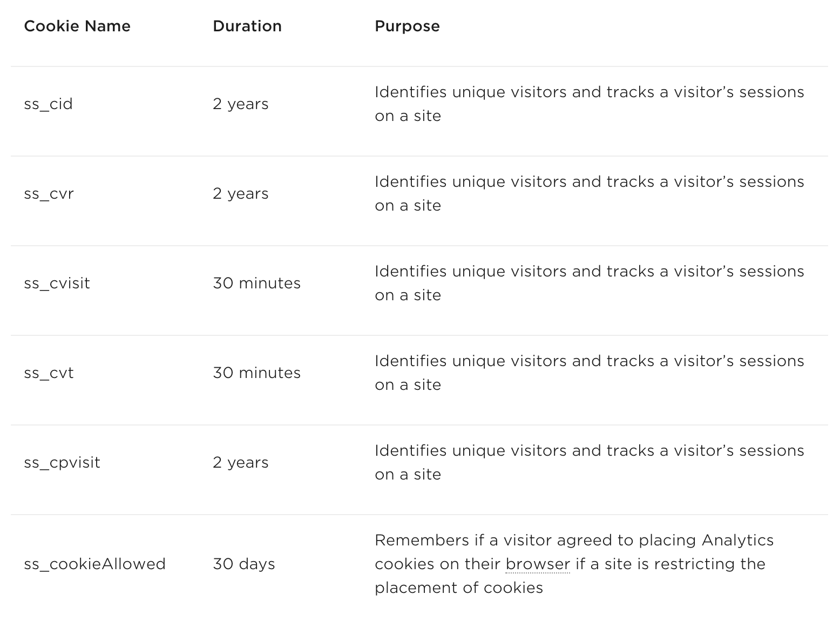
Task: Click the ss_cid purpose description
Action: pyautogui.click(x=590, y=104)
